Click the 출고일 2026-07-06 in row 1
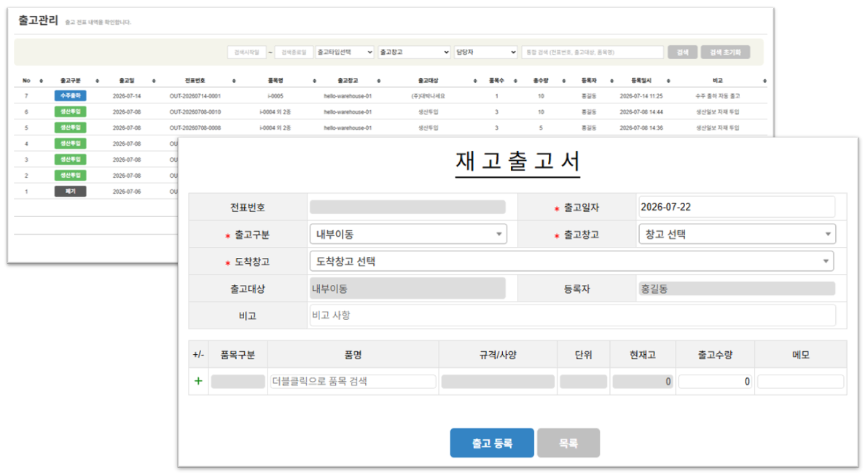 (127, 191)
